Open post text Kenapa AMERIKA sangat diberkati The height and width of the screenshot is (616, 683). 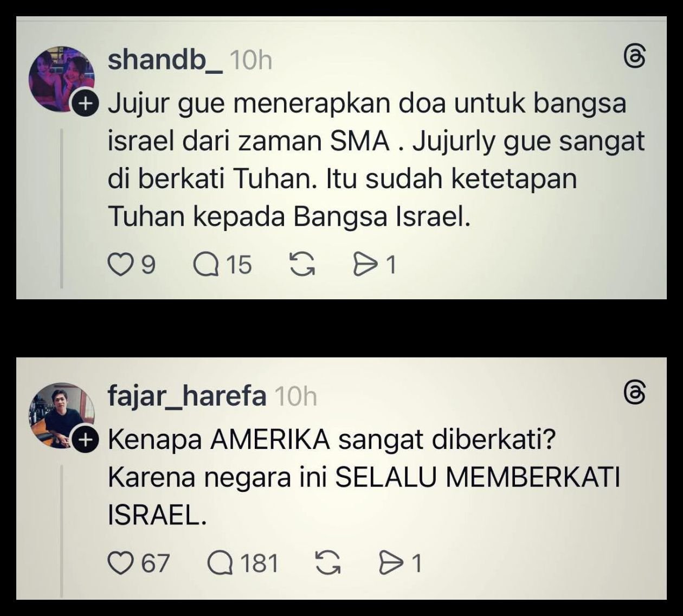pos(363,478)
